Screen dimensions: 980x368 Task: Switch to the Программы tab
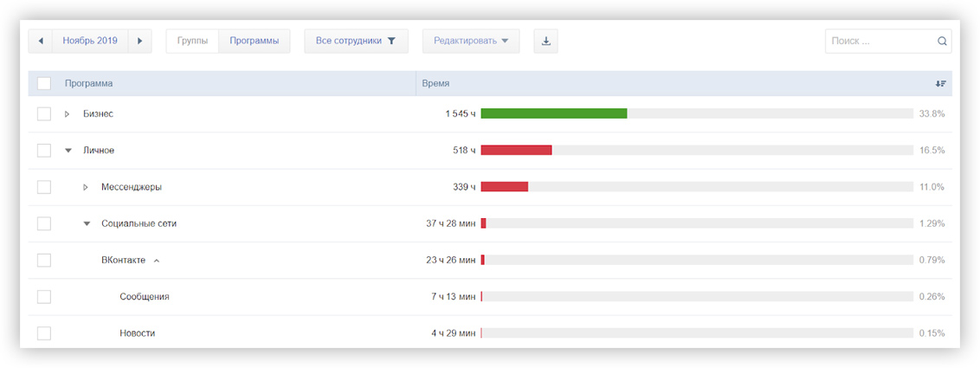point(254,41)
